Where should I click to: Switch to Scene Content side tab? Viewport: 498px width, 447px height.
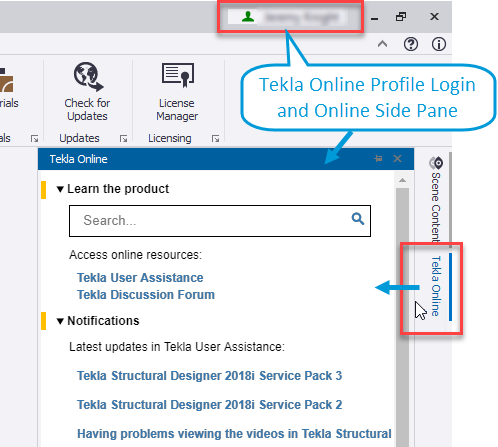(x=436, y=199)
